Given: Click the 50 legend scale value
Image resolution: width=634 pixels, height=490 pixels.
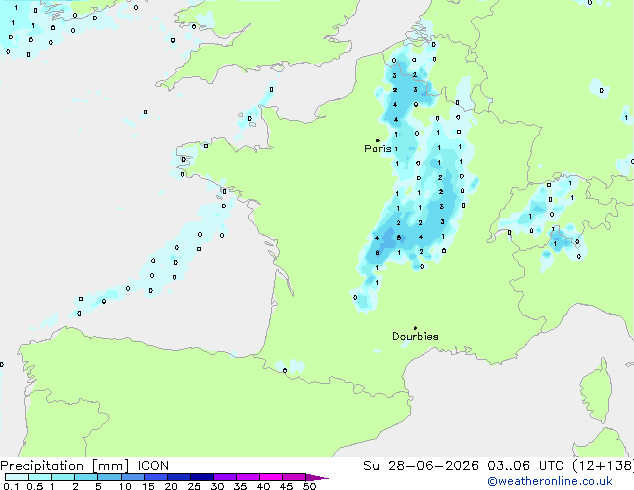Looking at the screenshot, I should point(309,486).
